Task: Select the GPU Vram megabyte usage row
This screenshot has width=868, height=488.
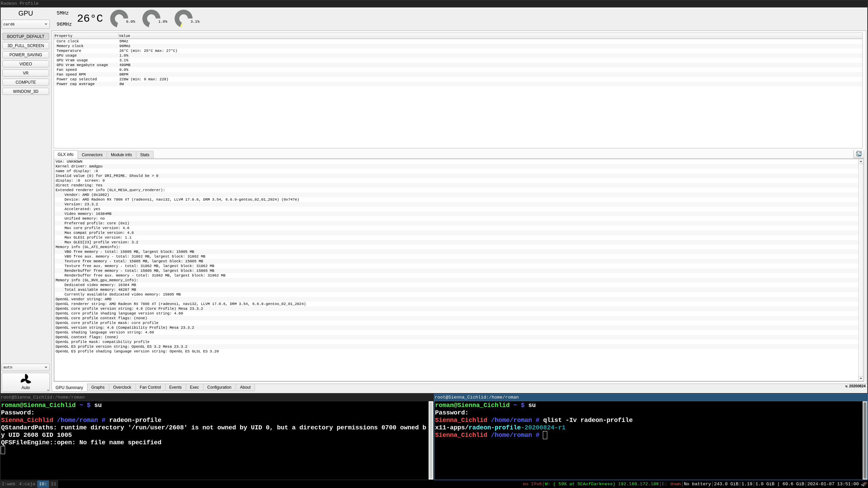Action: coord(458,65)
